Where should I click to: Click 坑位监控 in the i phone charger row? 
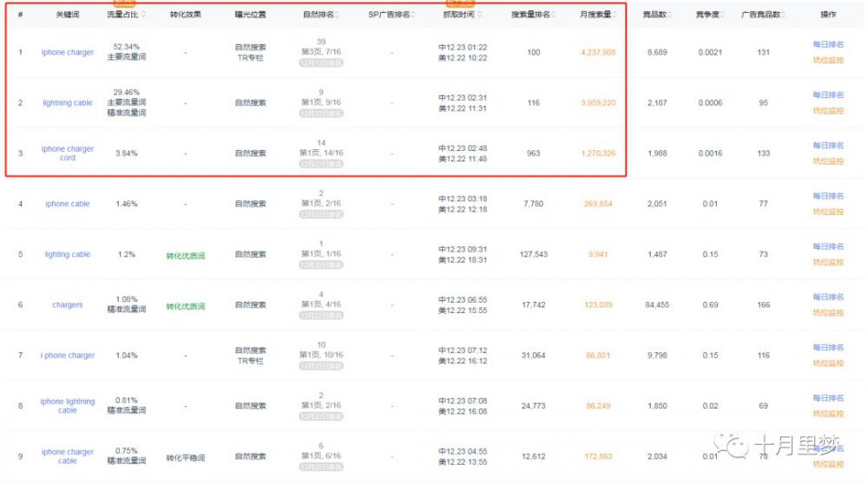(828, 363)
